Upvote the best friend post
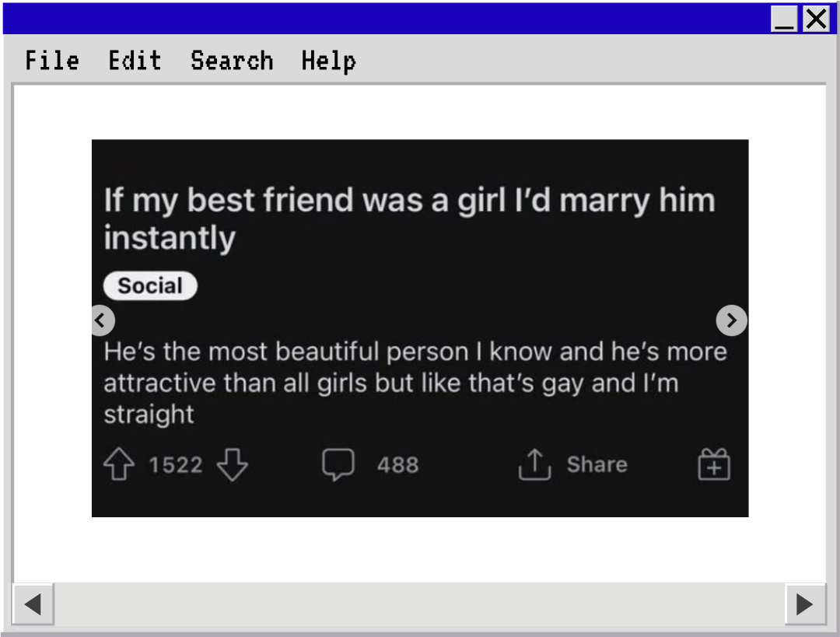This screenshot has height=637, width=840. tap(119, 465)
